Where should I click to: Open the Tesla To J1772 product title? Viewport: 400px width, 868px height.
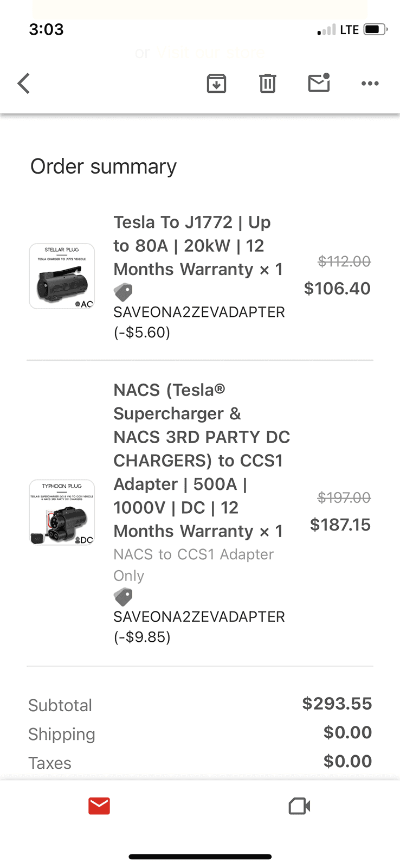point(198,246)
